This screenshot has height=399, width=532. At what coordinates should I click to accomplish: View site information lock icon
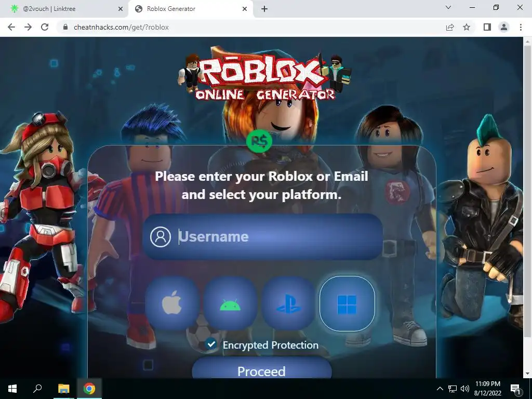(65, 27)
